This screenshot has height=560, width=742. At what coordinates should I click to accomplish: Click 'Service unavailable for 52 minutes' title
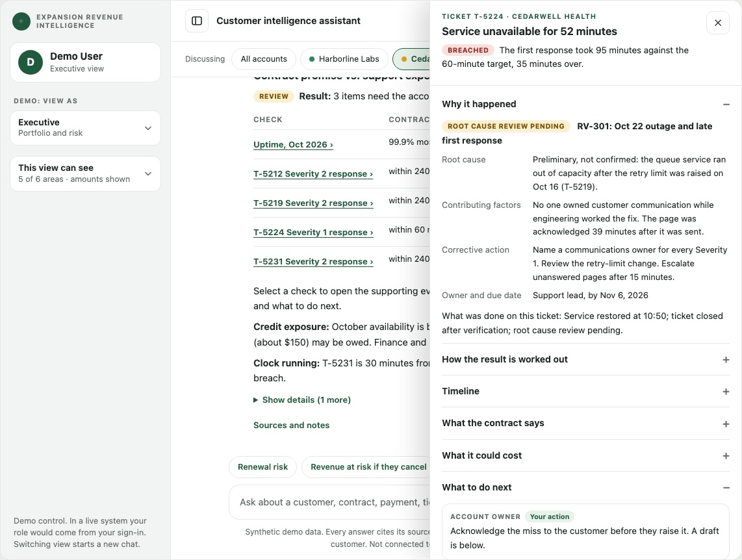530,32
